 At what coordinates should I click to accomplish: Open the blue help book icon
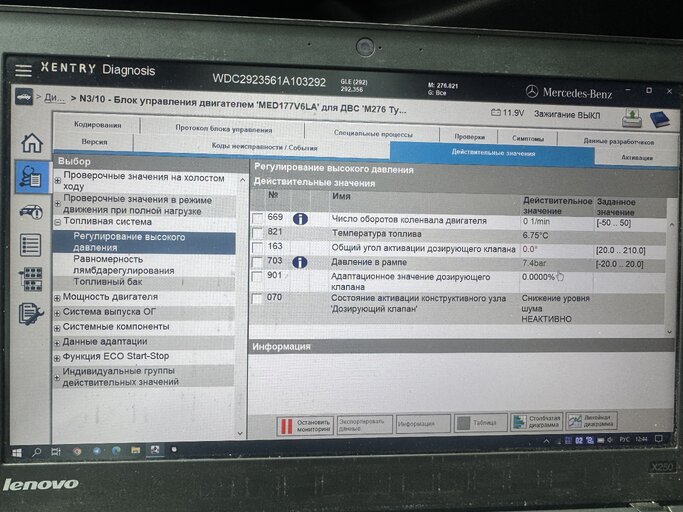click(660, 119)
